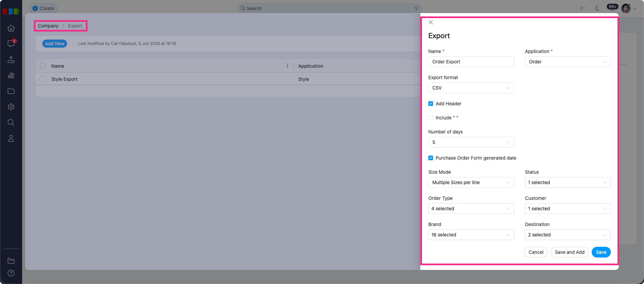Expand the chevron next to the avatar
This screenshot has width=644, height=284.
coord(635,9)
